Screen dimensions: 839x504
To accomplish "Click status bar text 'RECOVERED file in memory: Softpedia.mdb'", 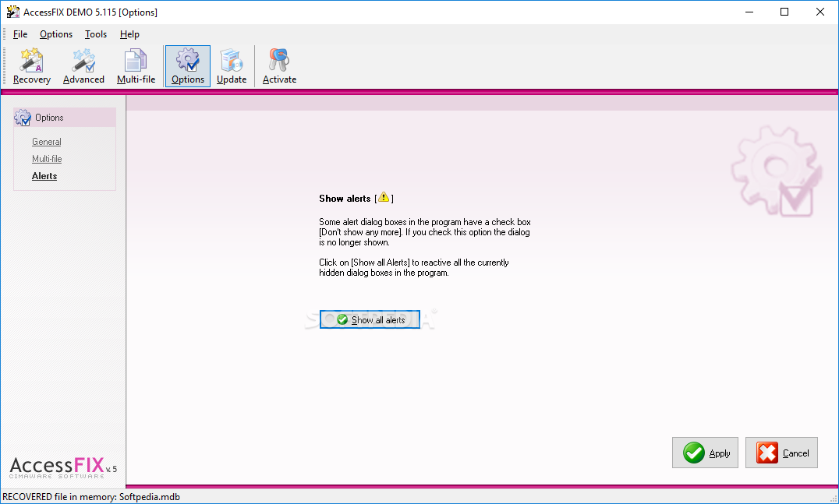I will 91,496.
